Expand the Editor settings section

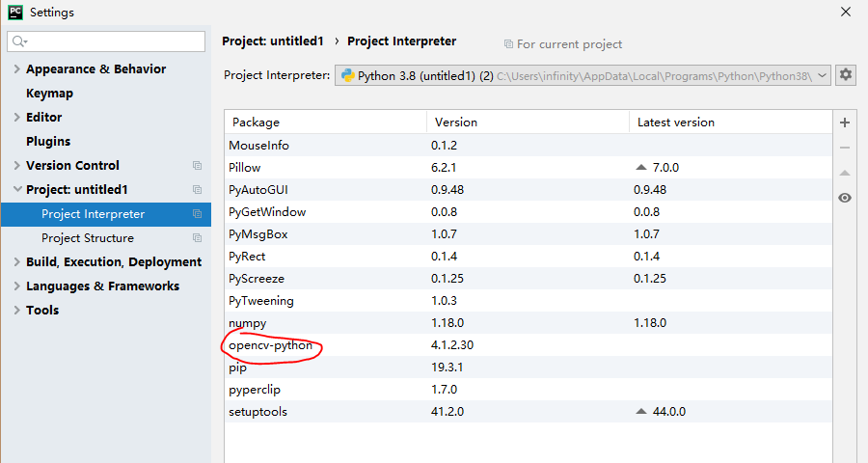[16, 117]
